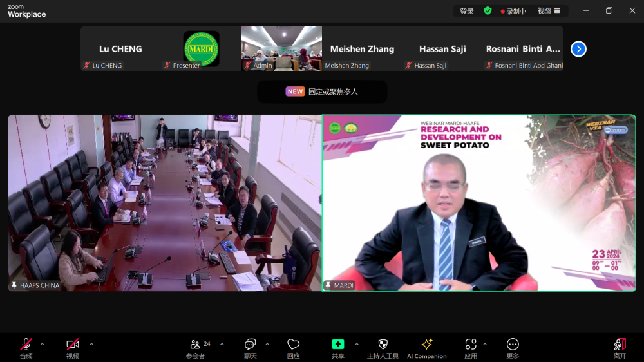Expand the audio options caret

(43, 345)
